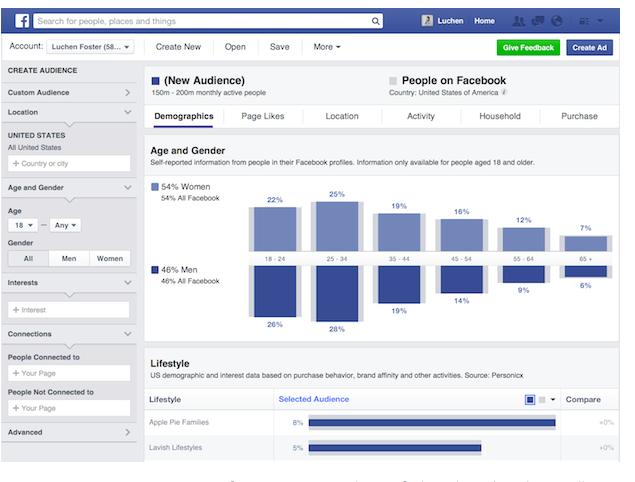Click the search magnifier icon

375,21
